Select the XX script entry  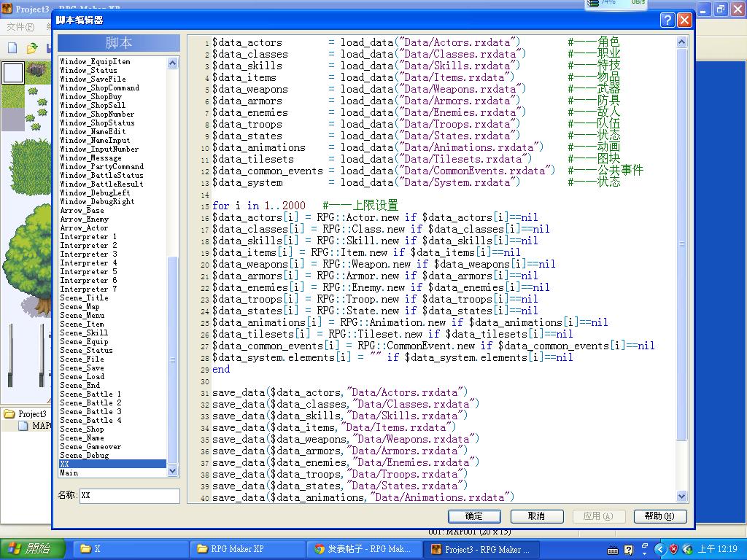coord(112,464)
